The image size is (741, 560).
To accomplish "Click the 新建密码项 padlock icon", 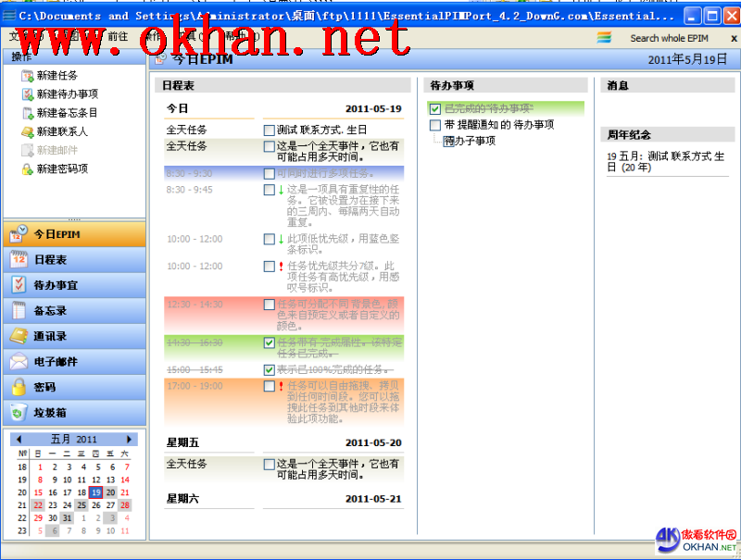I will tap(28, 168).
